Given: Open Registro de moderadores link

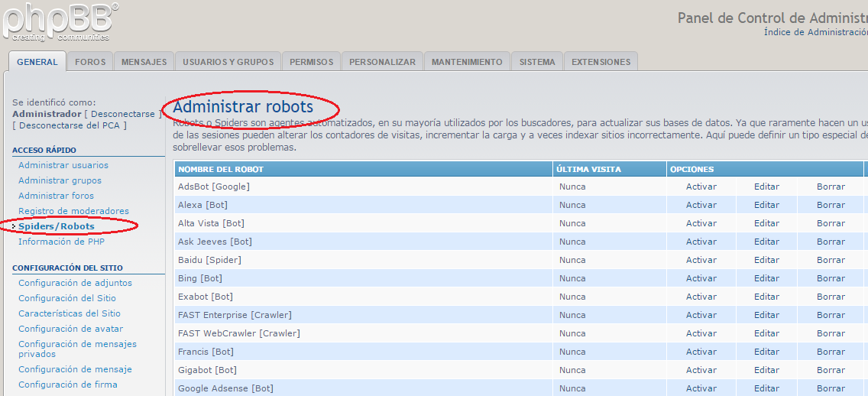Looking at the screenshot, I should point(73,211).
